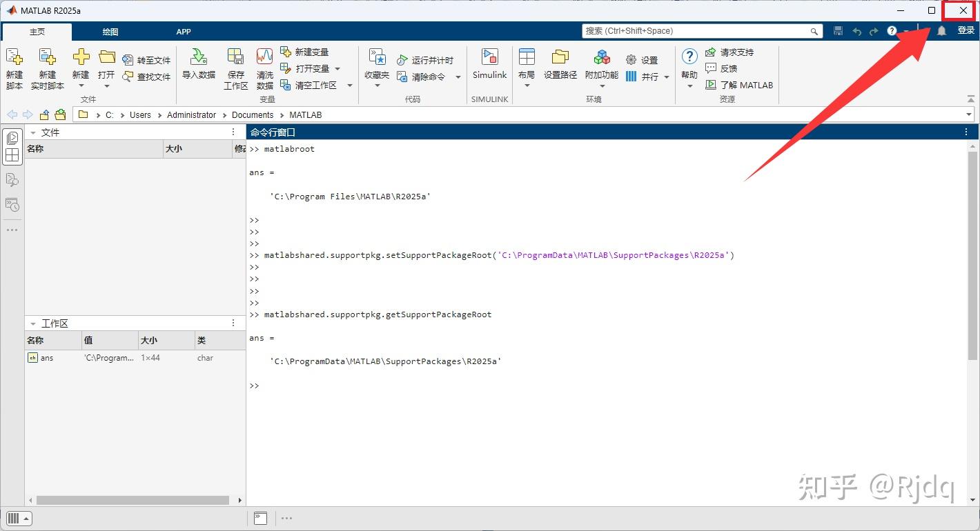Collapse the 文件 panel with its triangle

[x=32, y=132]
